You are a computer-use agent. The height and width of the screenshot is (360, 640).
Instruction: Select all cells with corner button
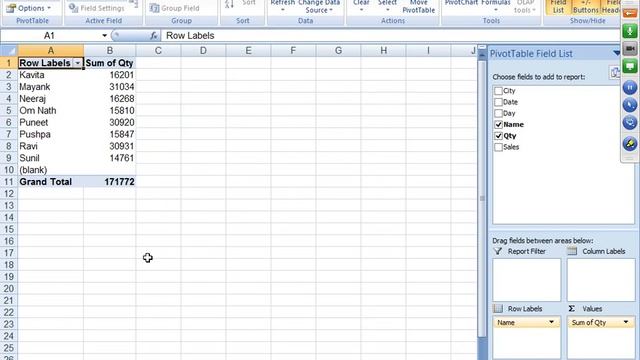click(x=9, y=51)
